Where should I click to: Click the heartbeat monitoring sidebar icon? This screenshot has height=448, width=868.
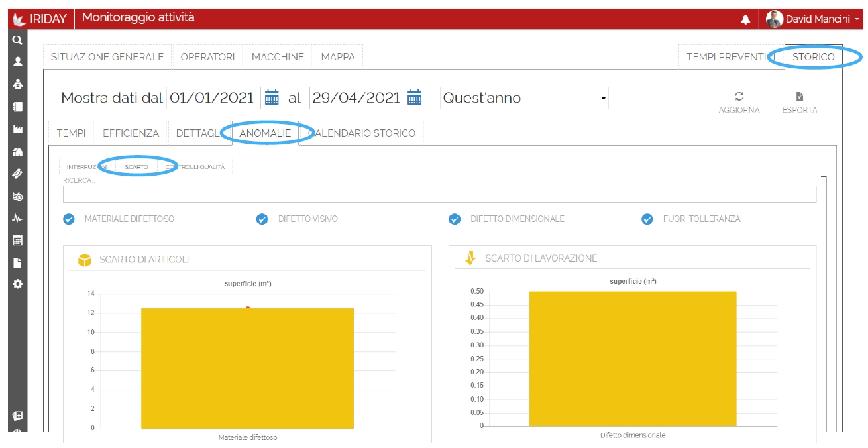point(18,218)
